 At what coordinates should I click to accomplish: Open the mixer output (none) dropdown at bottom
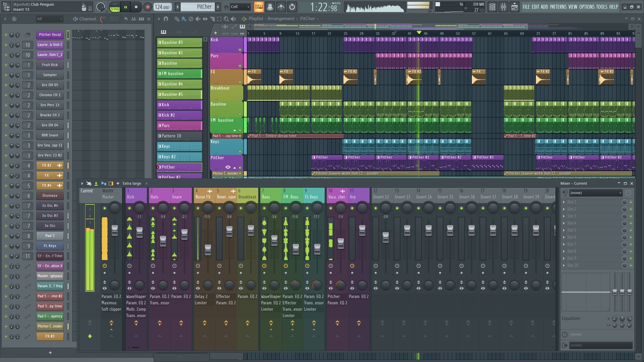[x=600, y=345]
